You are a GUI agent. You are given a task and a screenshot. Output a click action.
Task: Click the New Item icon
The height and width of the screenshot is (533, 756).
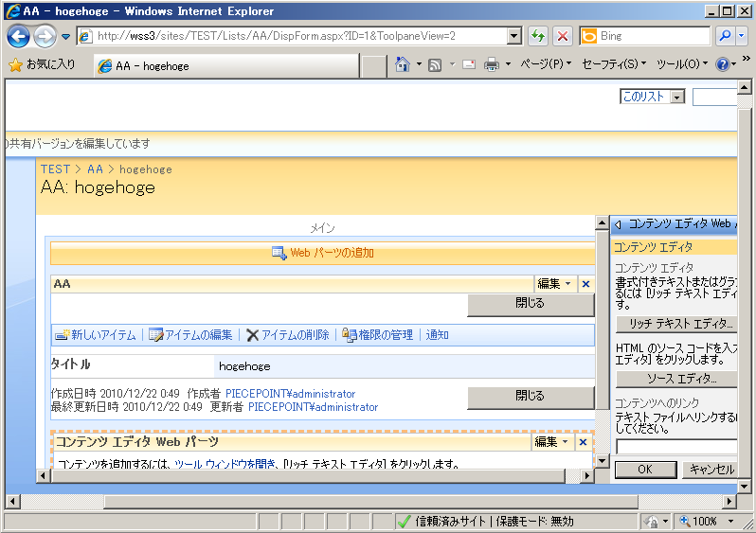pyautogui.click(x=63, y=335)
